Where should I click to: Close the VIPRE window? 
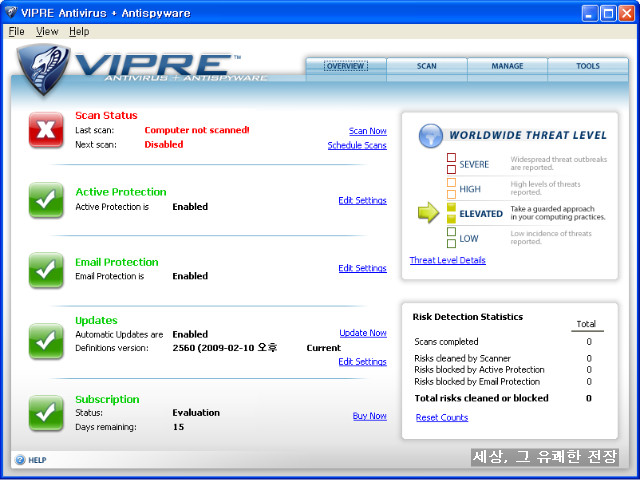(627, 13)
